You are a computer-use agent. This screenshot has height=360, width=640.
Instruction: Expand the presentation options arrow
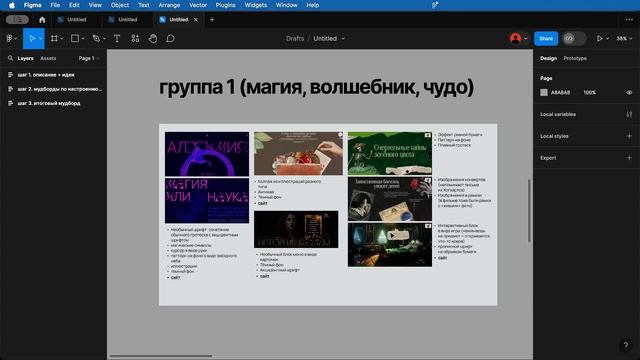[x=607, y=38]
